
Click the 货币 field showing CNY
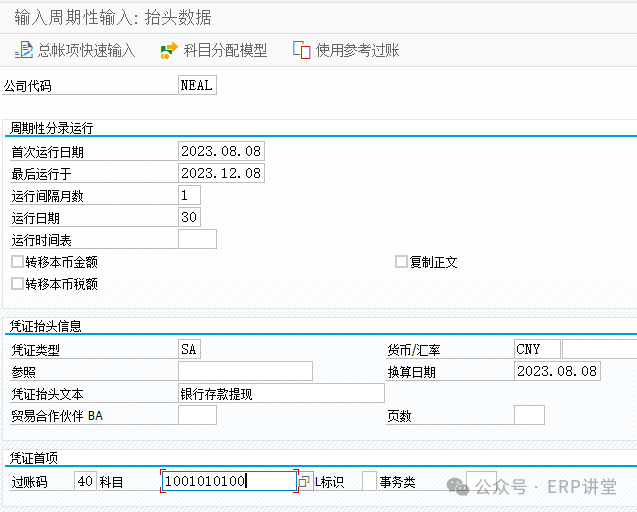(536, 349)
